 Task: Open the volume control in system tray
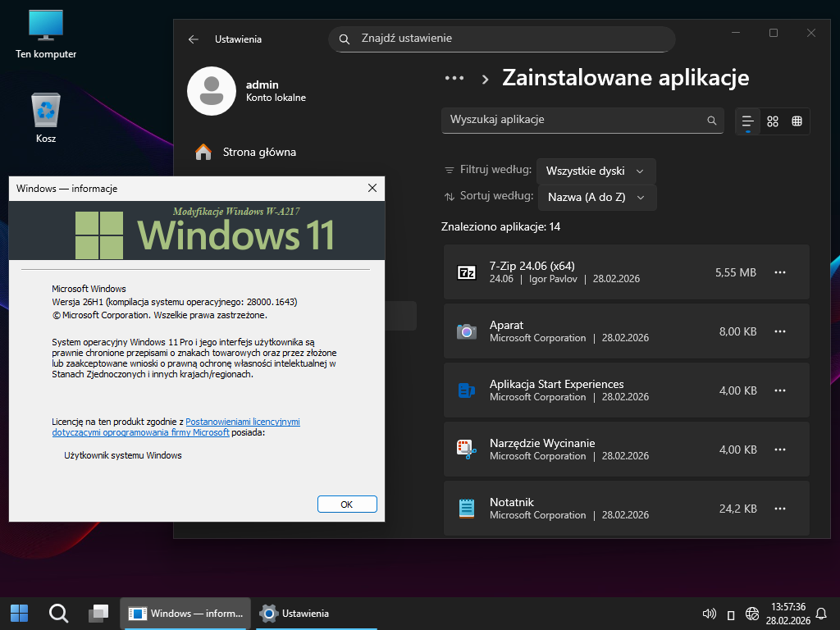pyautogui.click(x=710, y=614)
